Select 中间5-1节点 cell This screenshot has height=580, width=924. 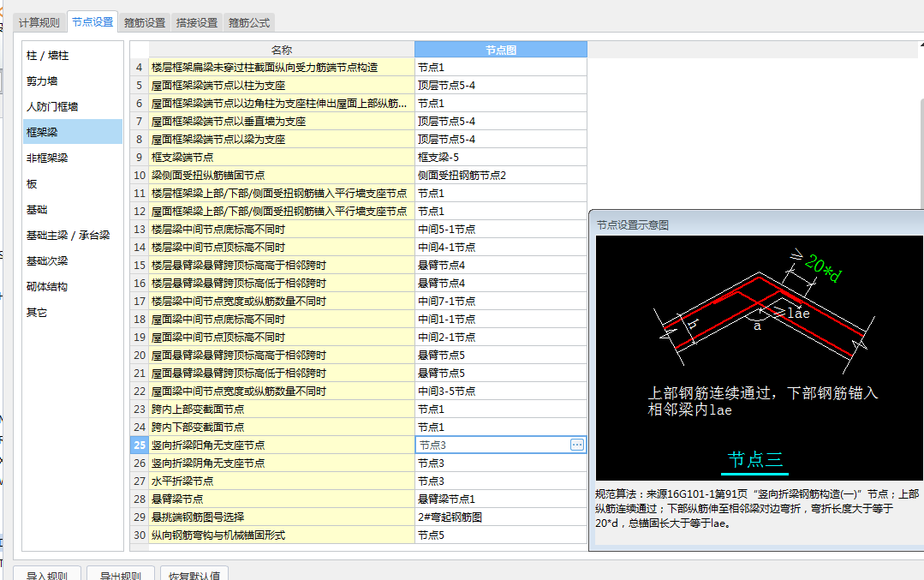pos(501,230)
